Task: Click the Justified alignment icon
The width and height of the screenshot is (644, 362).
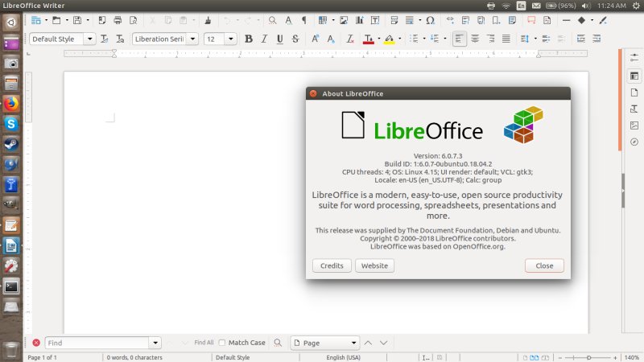Action: pos(506,39)
